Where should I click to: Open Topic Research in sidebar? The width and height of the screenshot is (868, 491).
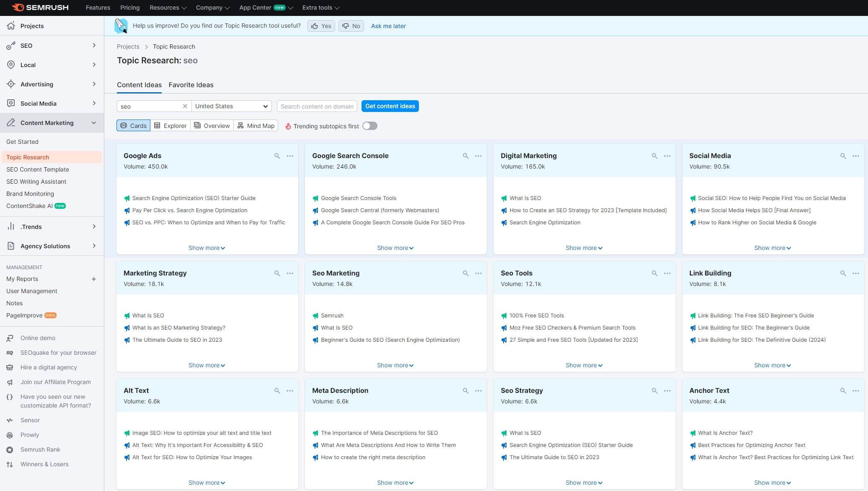click(51, 157)
